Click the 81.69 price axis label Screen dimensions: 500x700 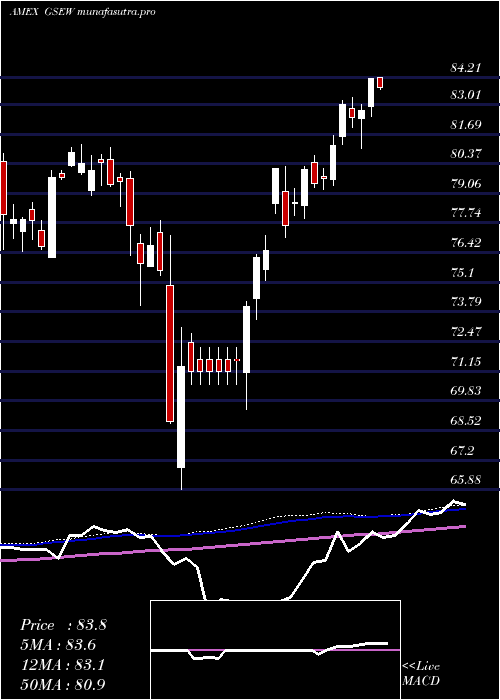(466, 124)
